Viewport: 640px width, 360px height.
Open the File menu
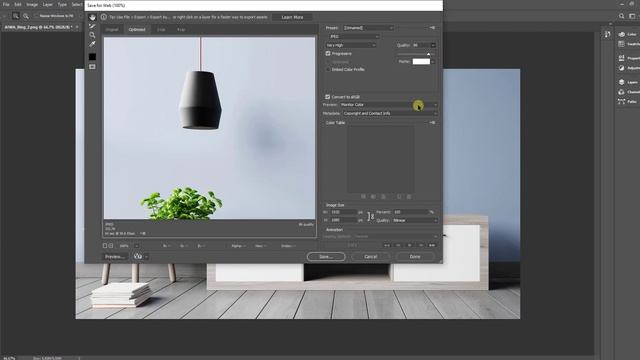pos(6,4)
